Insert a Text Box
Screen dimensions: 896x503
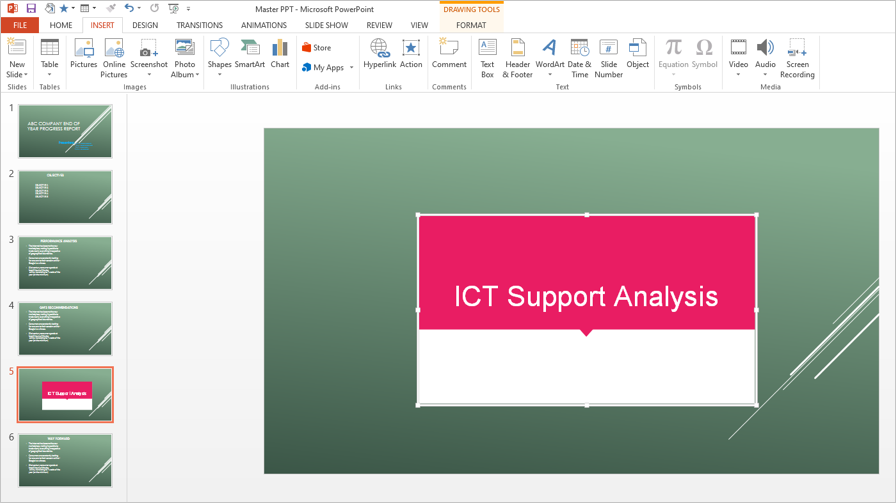487,56
